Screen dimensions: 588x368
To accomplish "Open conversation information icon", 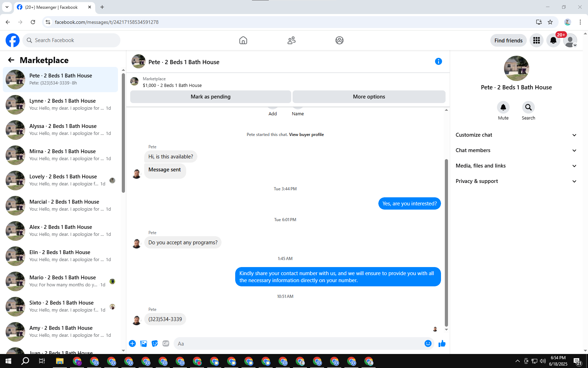I will 439,62.
